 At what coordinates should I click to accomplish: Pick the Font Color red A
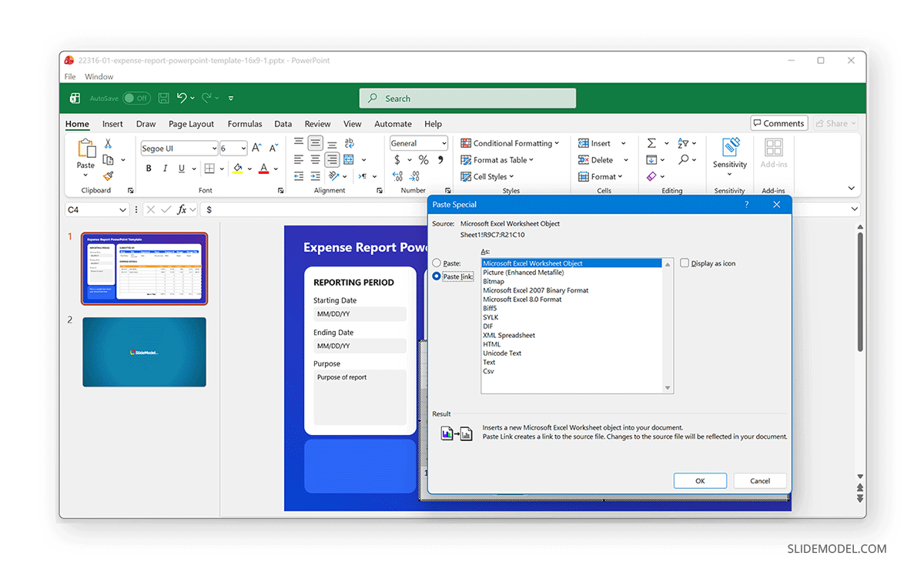pos(263,169)
